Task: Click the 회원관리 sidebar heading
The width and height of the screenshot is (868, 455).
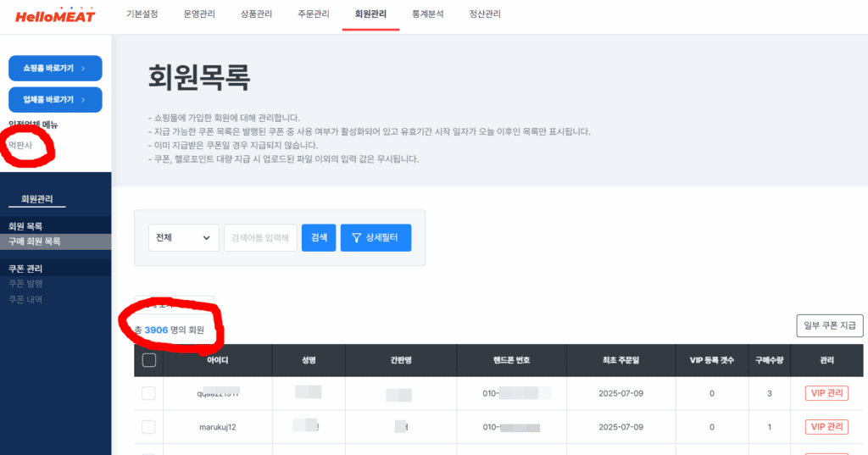Action: (37, 199)
